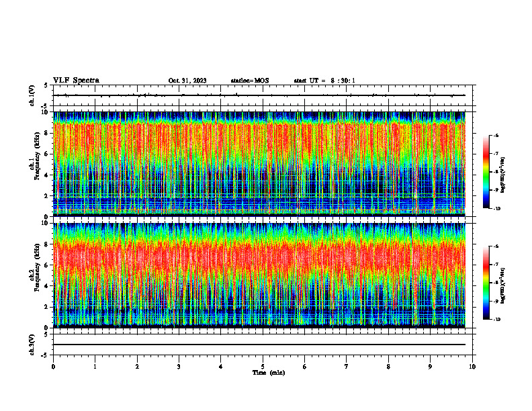532x411 pixels.
Task: Click the ch.1 voltage waveform trace
Action: pos(259,95)
